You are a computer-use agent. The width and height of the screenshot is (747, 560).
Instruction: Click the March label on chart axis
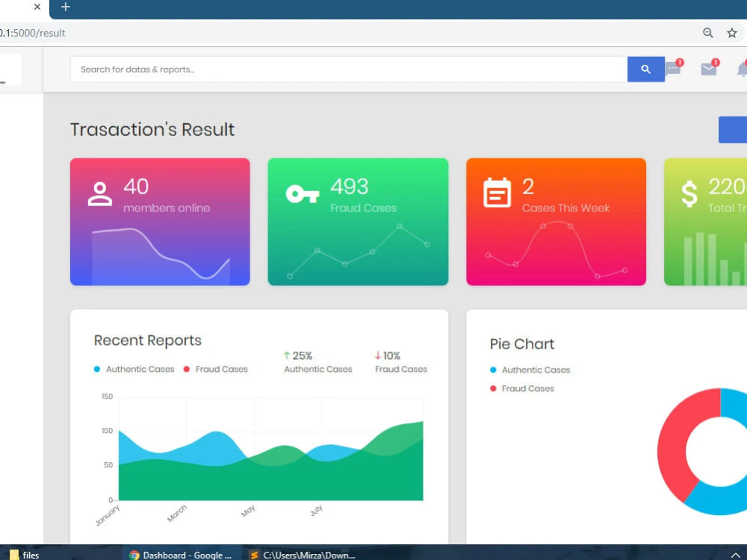point(177,514)
